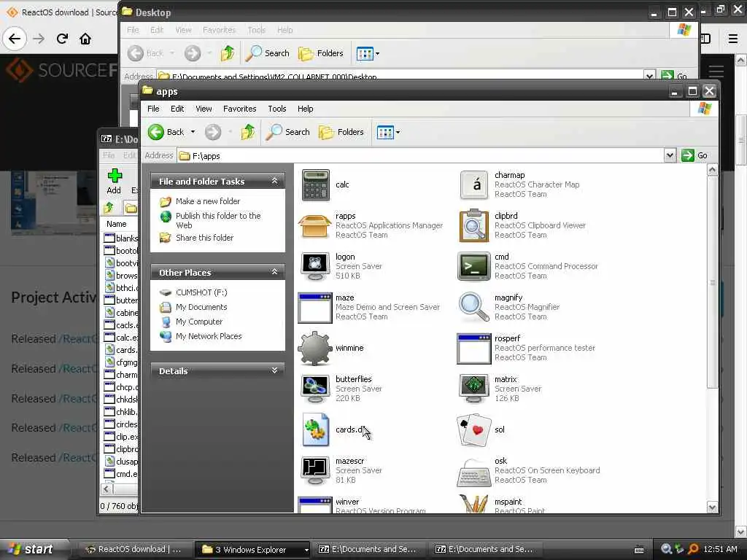Click the browser hamburger menu icon

coord(733,39)
